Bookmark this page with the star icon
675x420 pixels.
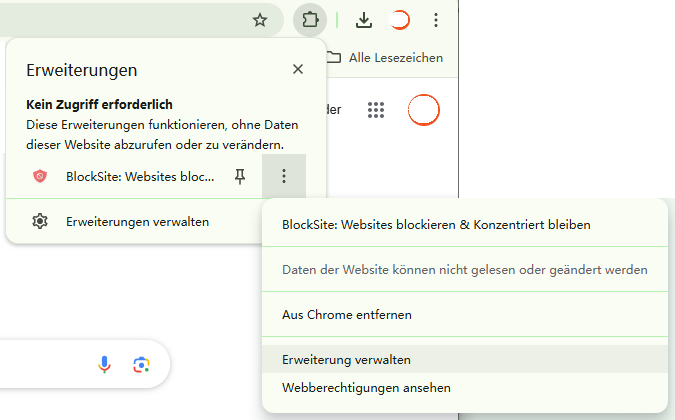click(260, 20)
